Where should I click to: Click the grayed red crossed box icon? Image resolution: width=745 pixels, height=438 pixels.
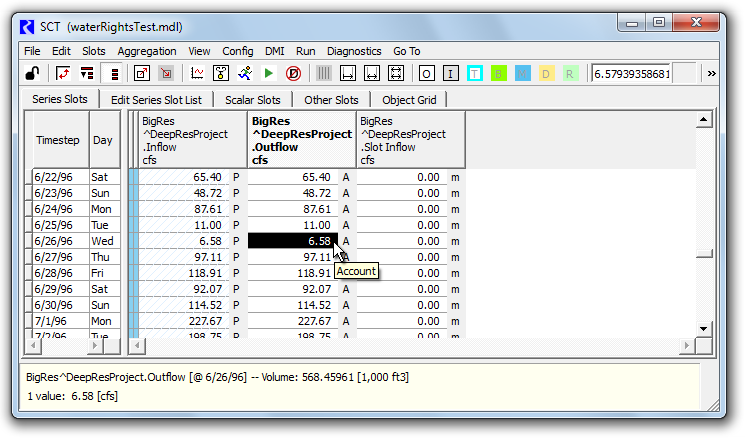[166, 74]
